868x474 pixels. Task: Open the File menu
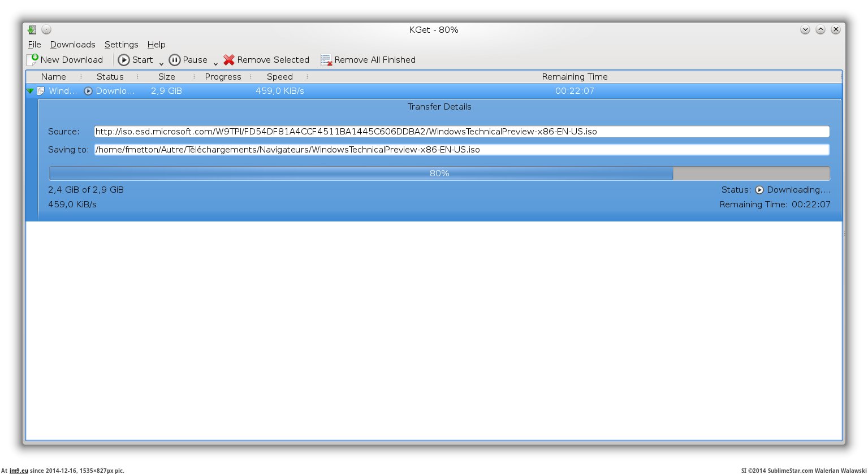click(x=34, y=45)
